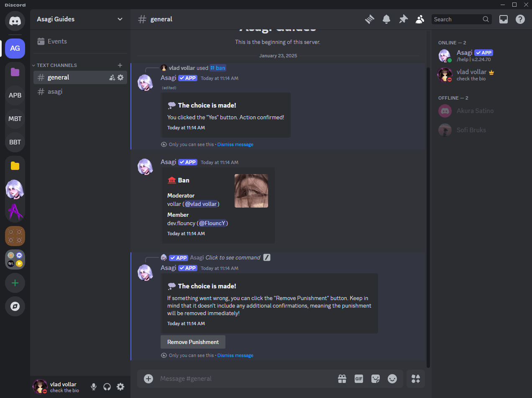
Task: Click the chat message scrollbar
Action: click(428, 217)
